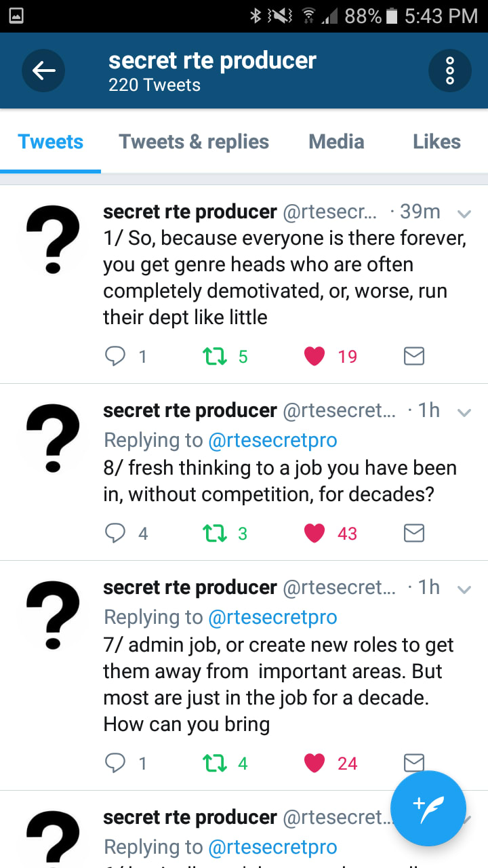
Task: Compose a new tweet with feather button
Action: click(x=428, y=808)
